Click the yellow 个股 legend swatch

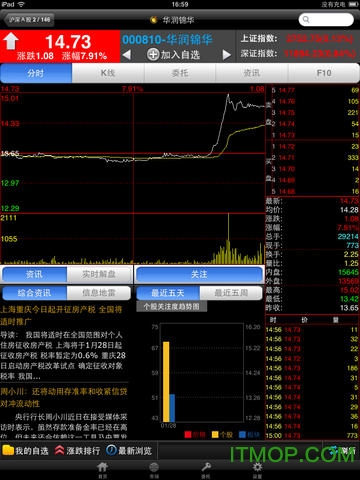click(215, 434)
